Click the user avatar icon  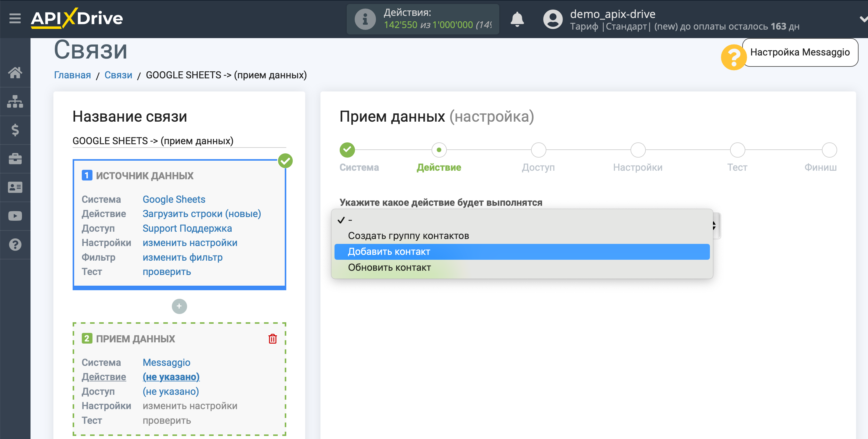click(553, 19)
